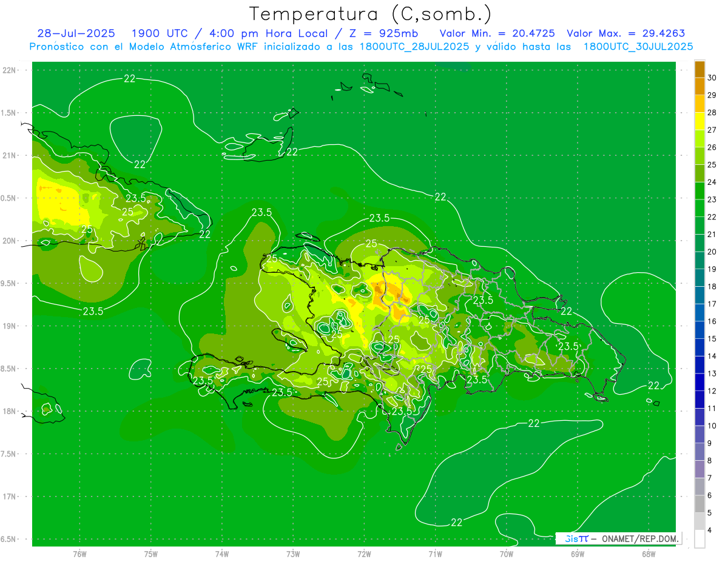Click the "22N" latitude label
Viewport: 728px width, 562px height.
(x=8, y=70)
